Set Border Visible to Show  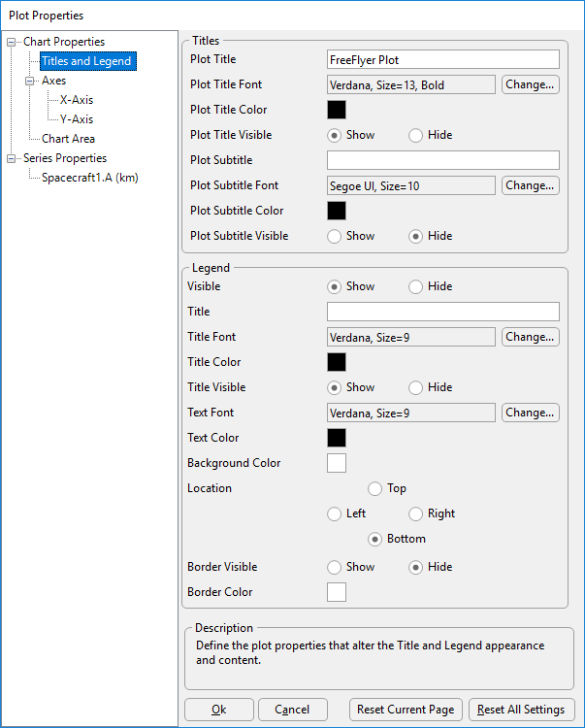334,567
